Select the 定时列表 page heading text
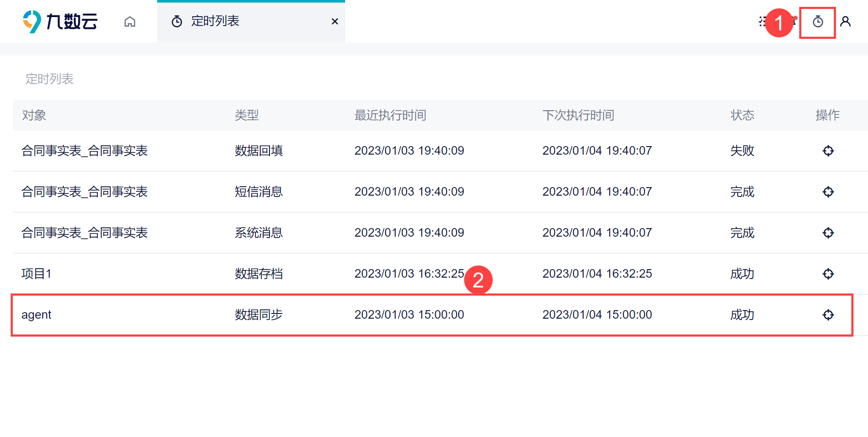Viewport: 868px width, 437px height. [50, 79]
